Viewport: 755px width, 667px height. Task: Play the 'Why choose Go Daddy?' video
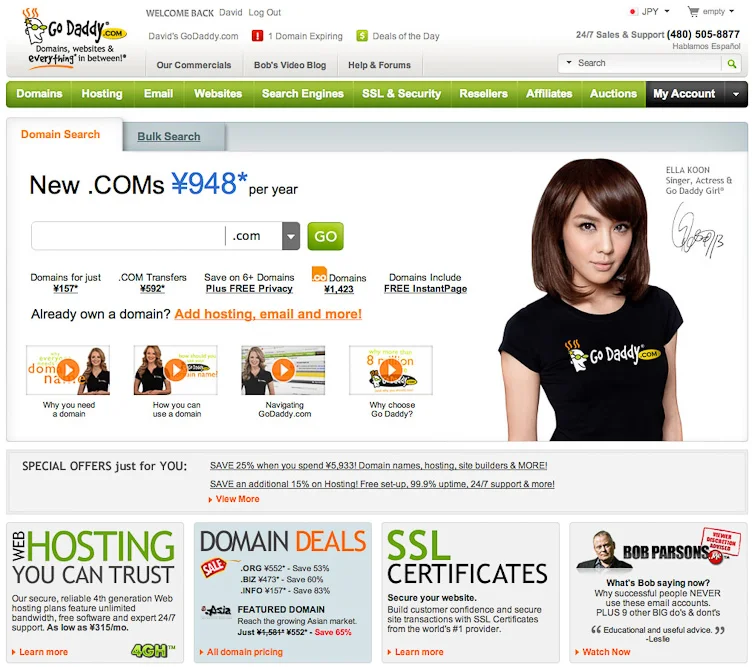click(391, 370)
